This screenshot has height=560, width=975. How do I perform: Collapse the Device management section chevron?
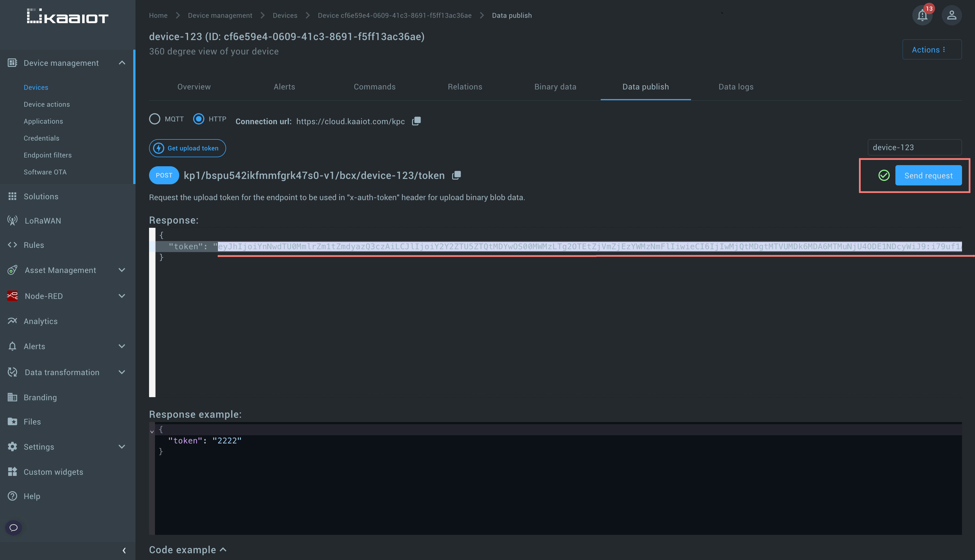[122, 63]
